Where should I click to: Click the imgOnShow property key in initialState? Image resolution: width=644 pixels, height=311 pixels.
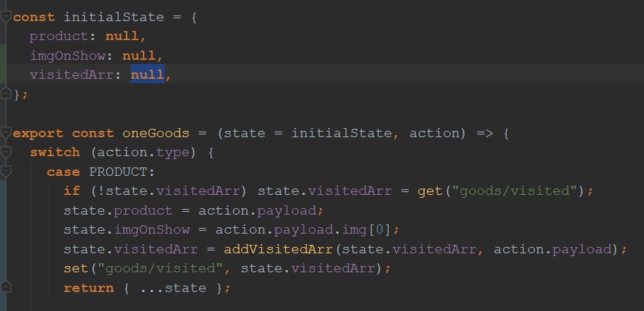point(67,56)
